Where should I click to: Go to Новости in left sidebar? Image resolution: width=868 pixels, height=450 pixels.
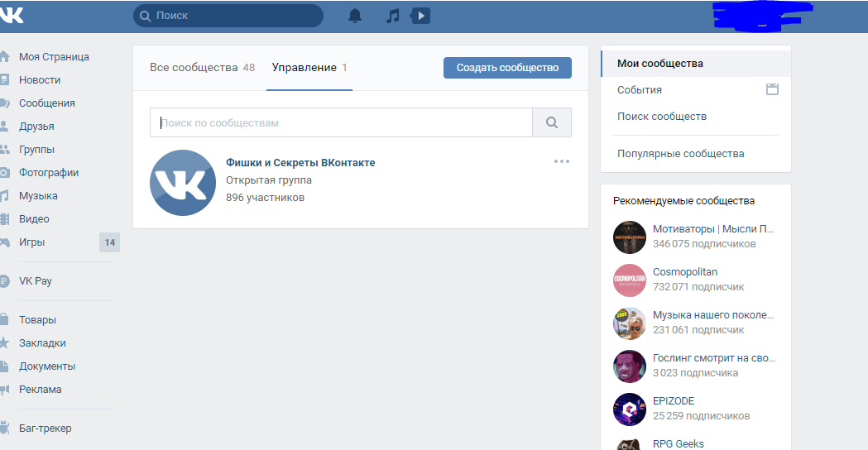[40, 79]
